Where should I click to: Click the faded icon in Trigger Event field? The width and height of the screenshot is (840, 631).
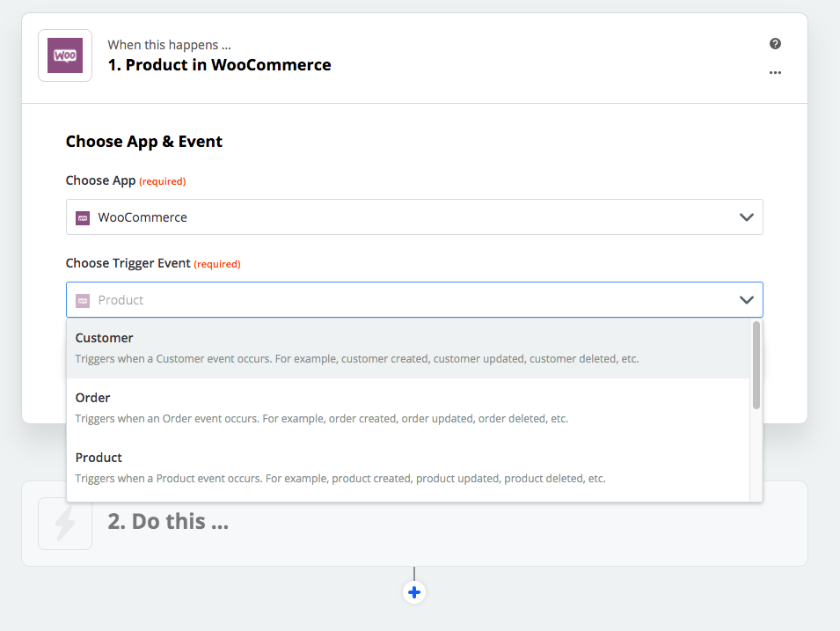(x=83, y=300)
